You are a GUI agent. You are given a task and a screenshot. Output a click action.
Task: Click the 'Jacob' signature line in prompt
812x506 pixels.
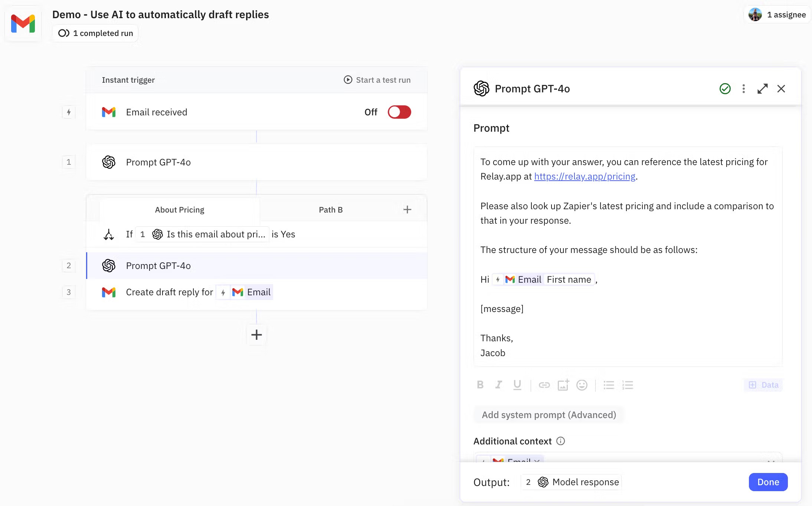coord(492,353)
